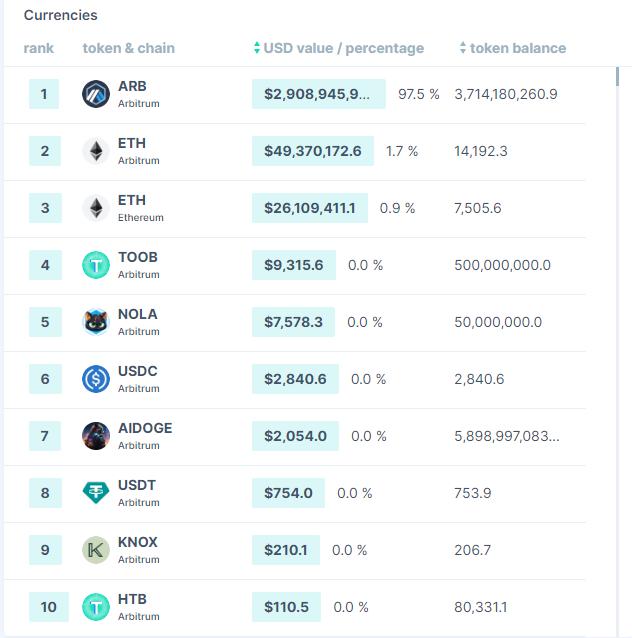
Task: Click the USDT Tether logo
Action: pyautogui.click(x=96, y=493)
